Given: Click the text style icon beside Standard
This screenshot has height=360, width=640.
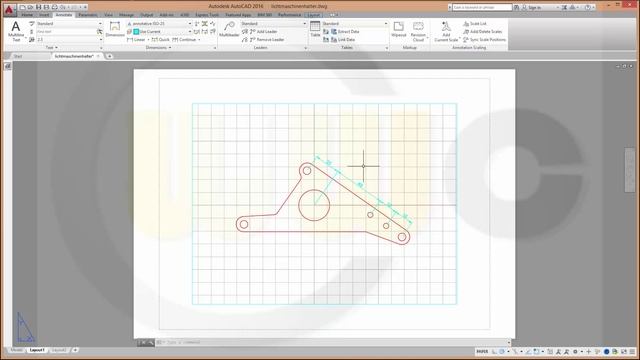Looking at the screenshot, I should point(31,24).
